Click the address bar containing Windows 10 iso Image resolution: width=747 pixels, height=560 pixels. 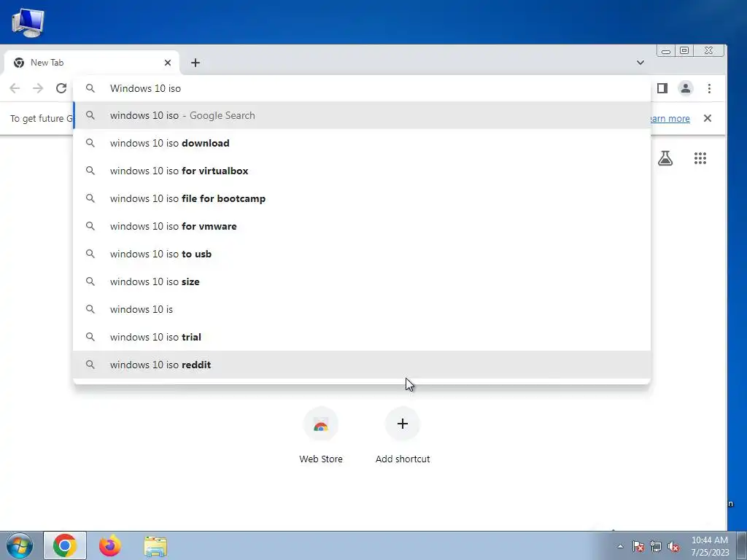[x=362, y=88]
